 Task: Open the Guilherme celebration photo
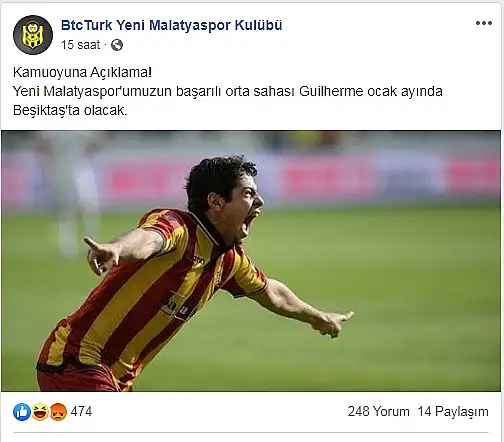tap(251, 261)
